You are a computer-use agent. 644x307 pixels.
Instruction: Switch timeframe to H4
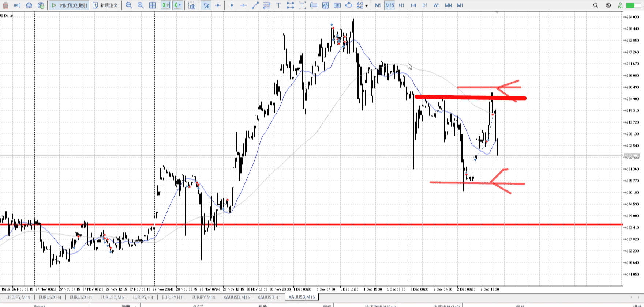[413, 5]
